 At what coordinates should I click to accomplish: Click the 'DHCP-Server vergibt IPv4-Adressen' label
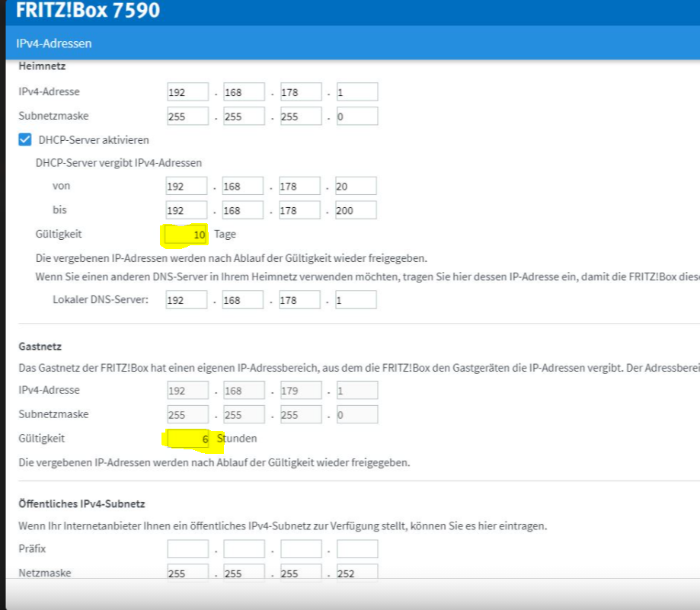[119, 163]
